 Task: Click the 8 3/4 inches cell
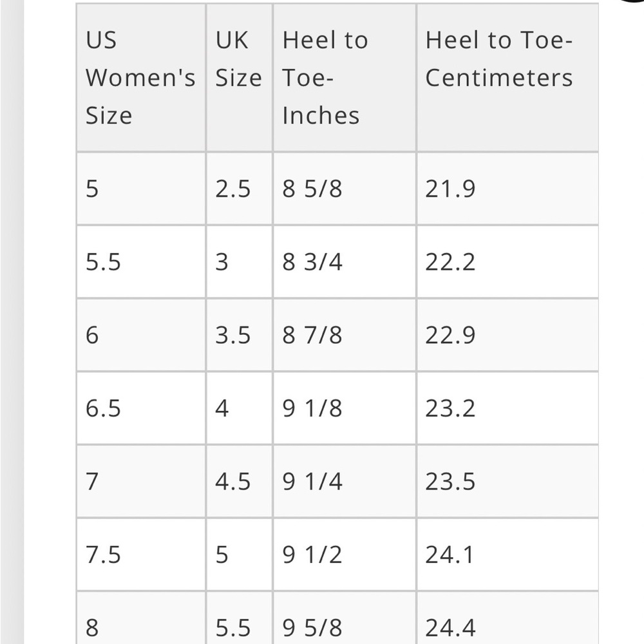(x=312, y=262)
